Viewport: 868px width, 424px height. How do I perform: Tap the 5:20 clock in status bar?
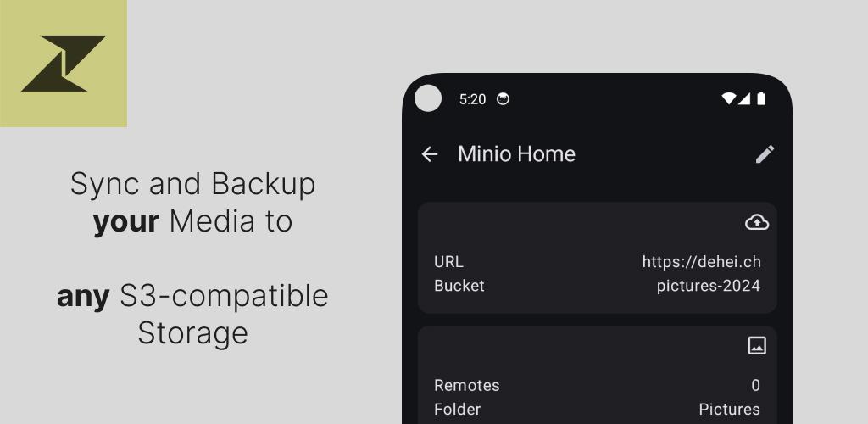472,99
